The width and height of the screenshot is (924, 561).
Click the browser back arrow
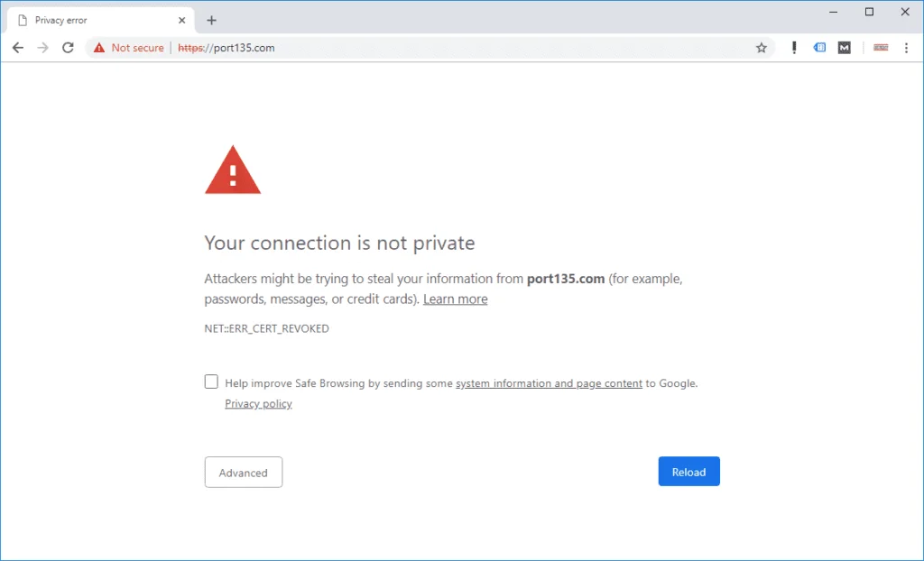(x=17, y=48)
